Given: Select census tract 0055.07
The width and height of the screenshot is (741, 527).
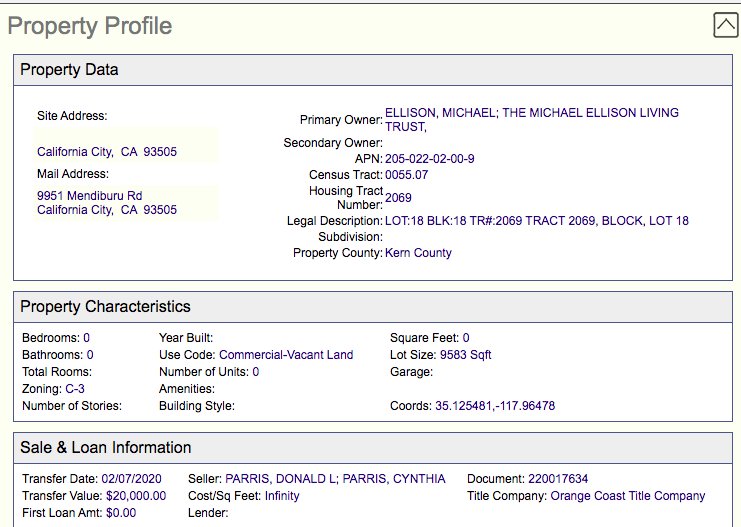Looking at the screenshot, I should [405, 175].
